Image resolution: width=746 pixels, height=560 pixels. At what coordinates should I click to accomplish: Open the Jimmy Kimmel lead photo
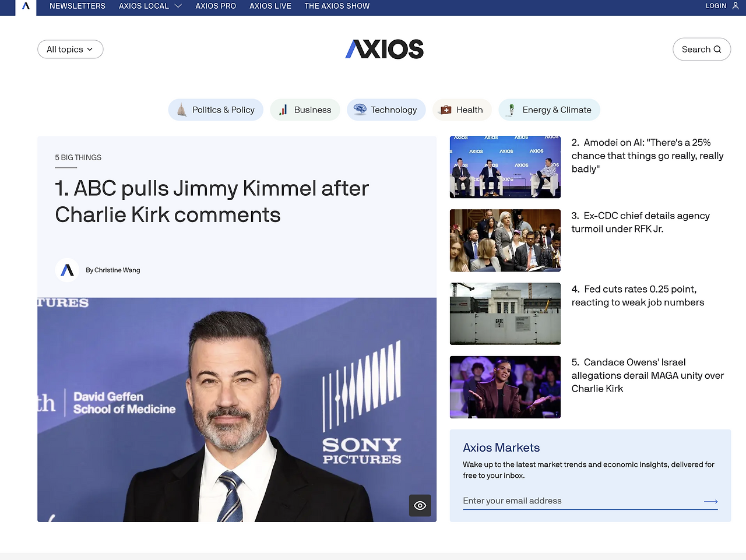point(237,410)
